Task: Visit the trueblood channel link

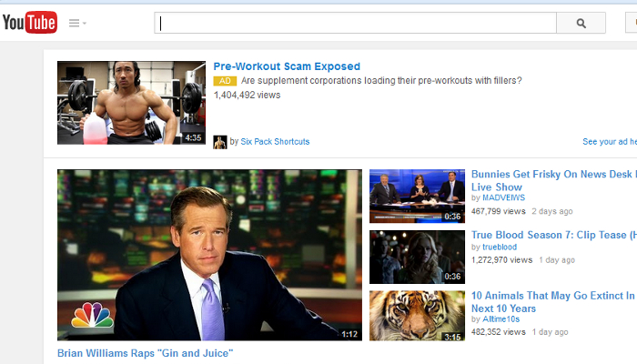Action: (x=500, y=247)
